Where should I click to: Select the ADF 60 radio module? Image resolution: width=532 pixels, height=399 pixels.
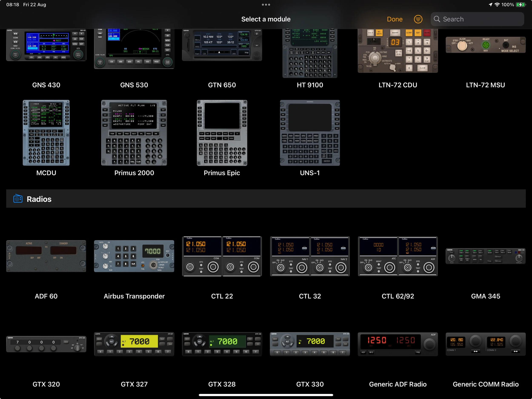pos(46,256)
